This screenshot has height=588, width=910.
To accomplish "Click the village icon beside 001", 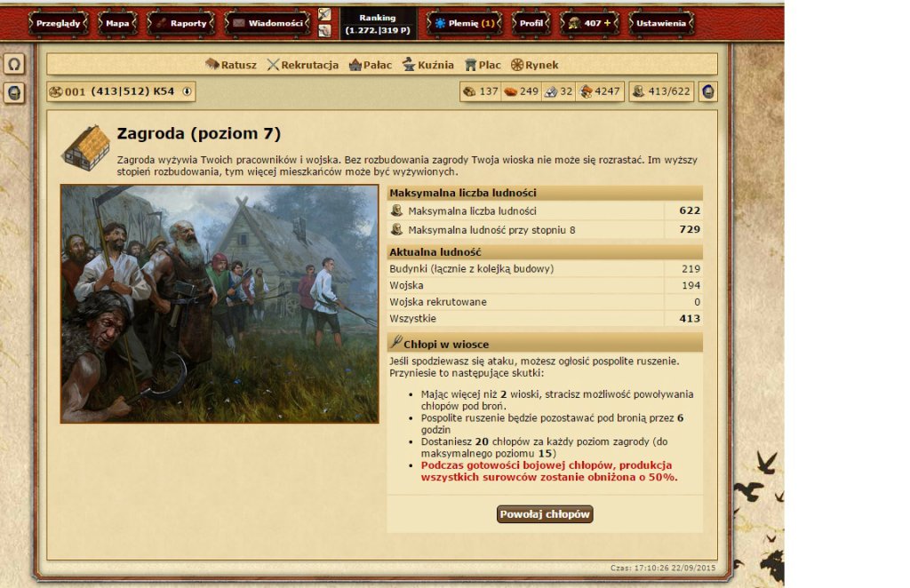I will tap(56, 91).
